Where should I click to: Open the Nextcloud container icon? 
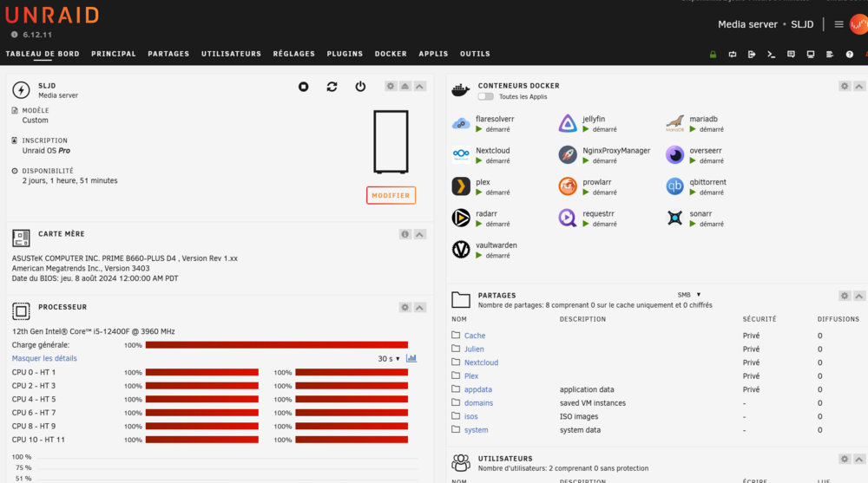click(x=461, y=155)
